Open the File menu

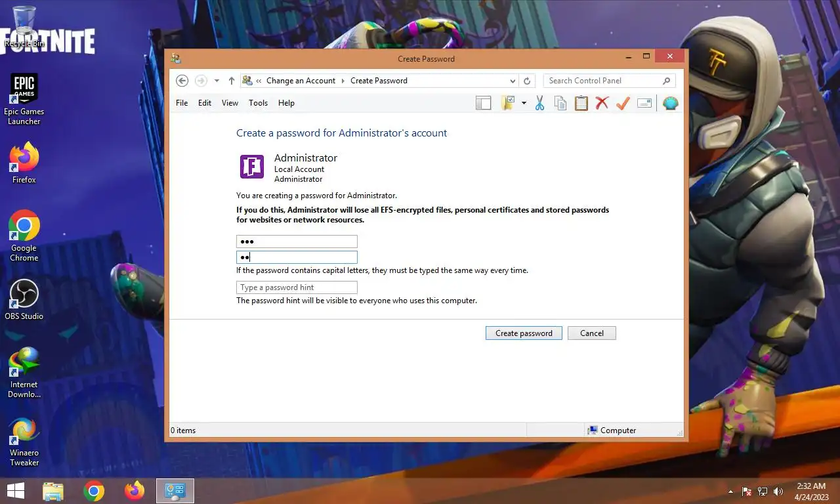coord(182,103)
